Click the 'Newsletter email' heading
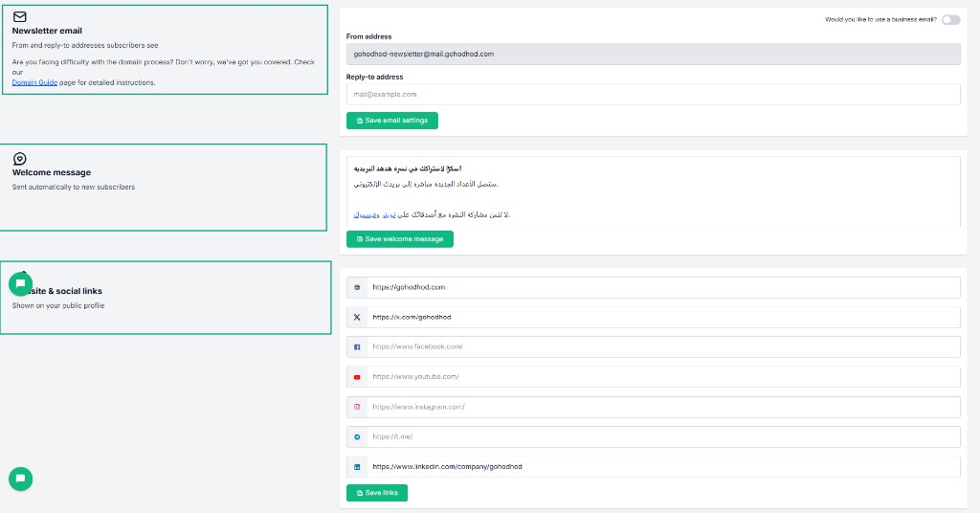 47,31
